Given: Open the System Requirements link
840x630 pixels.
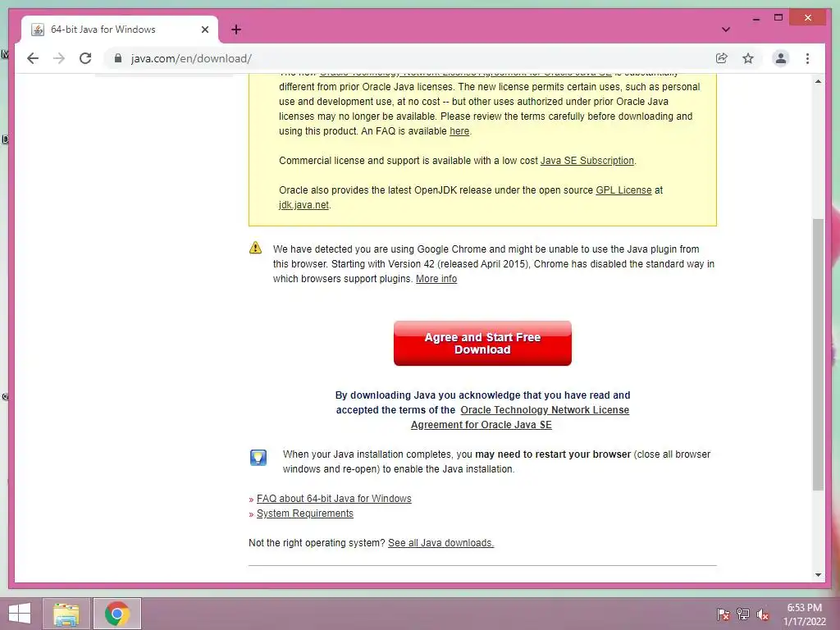Looking at the screenshot, I should pyautogui.click(x=305, y=514).
